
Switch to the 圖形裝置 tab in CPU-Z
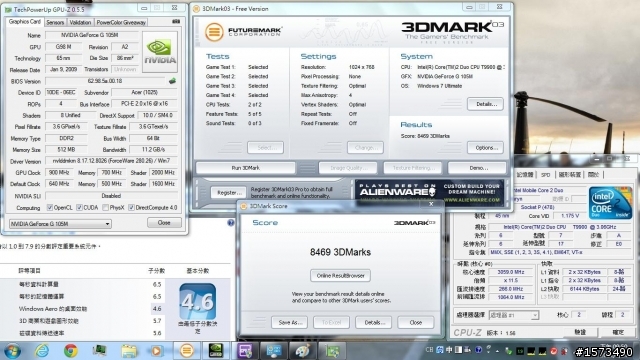[569, 175]
